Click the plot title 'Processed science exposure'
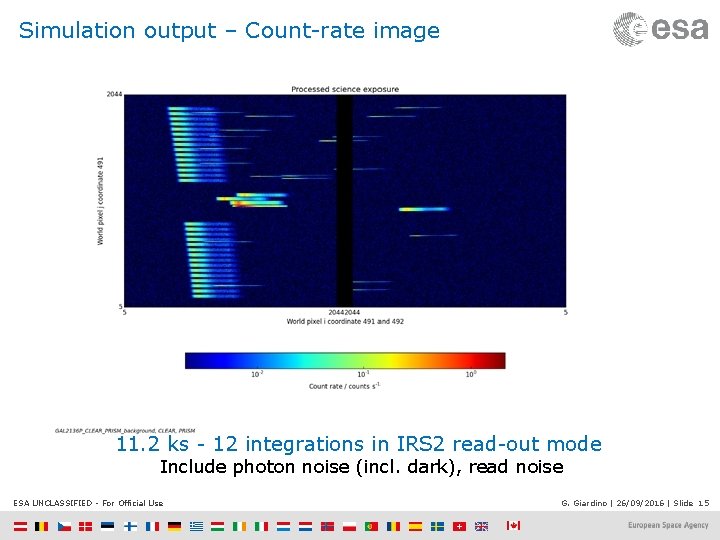 (x=345, y=89)
